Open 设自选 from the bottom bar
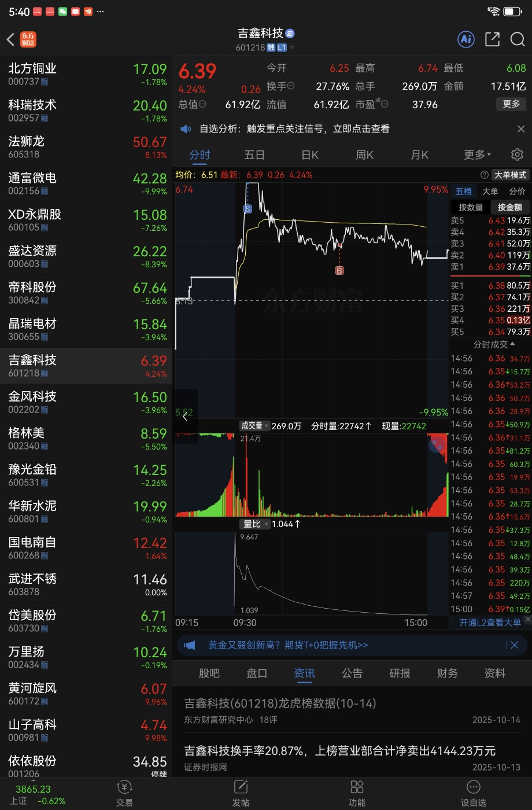Viewport: 532px width, 810px height. pos(473,793)
